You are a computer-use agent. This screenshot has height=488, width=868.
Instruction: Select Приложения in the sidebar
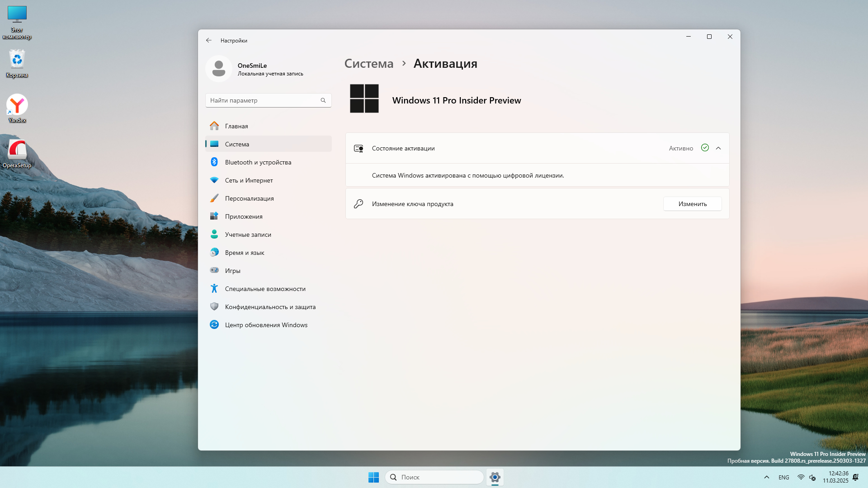pos(244,216)
